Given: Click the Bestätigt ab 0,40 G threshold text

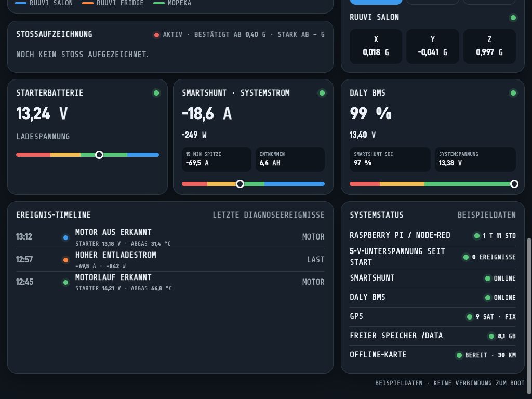Looking at the screenshot, I should pyautogui.click(x=230, y=35).
